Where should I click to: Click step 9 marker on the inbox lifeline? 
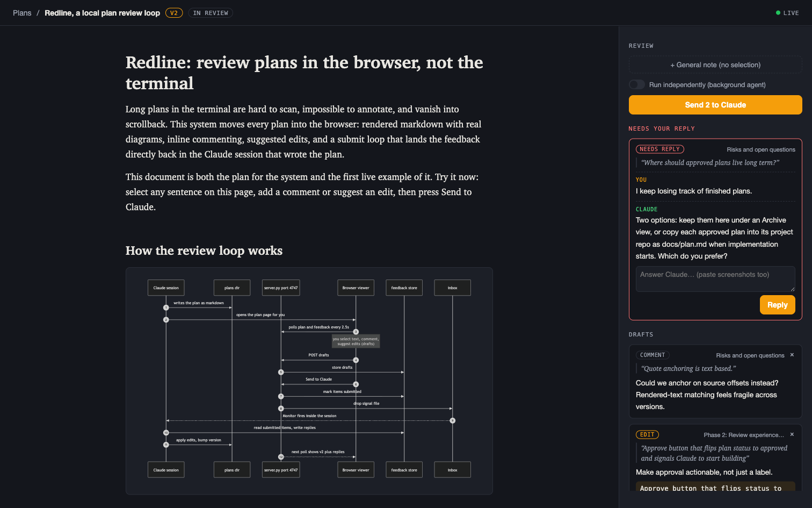pos(453,420)
